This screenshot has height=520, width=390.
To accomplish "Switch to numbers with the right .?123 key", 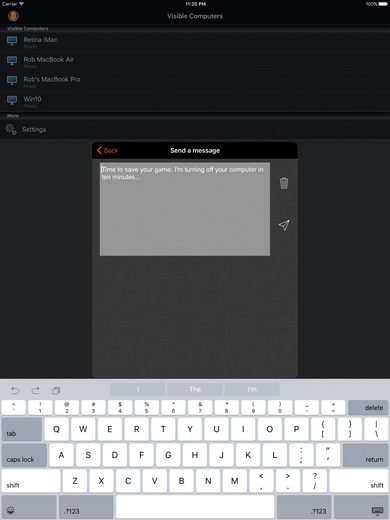I will tap(304, 507).
